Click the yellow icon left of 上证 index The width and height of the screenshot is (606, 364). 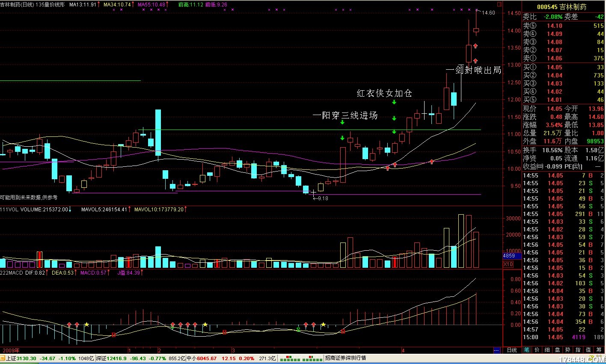3,358
